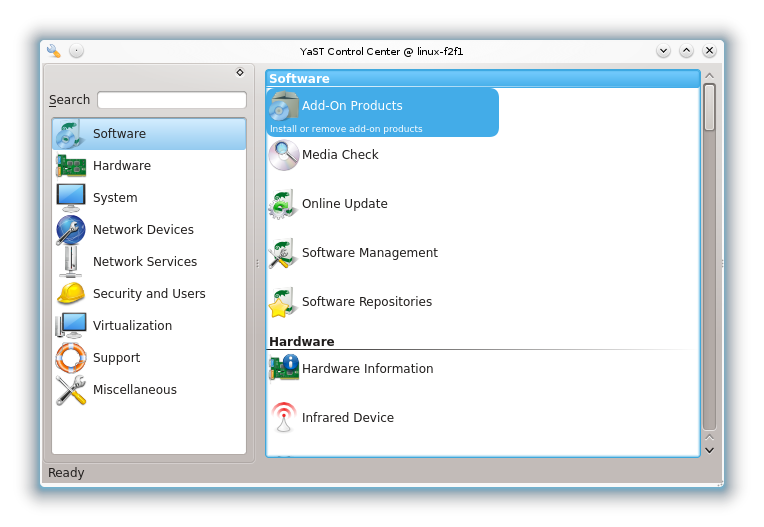Click the vertical scrollbar thumb
This screenshot has height=527, width=764.
click(709, 107)
